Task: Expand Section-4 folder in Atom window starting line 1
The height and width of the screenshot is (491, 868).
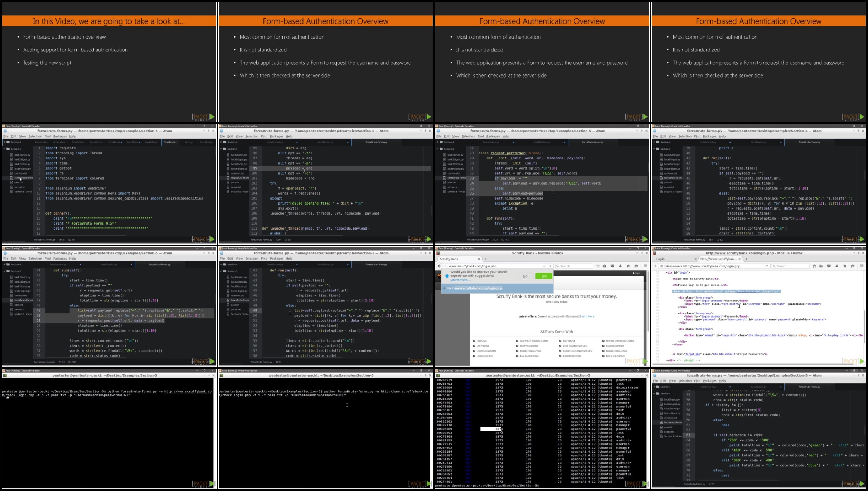Action: [4, 142]
